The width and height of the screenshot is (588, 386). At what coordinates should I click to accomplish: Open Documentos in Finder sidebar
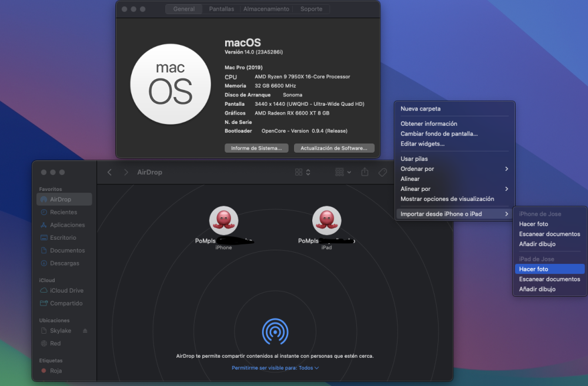64,250
